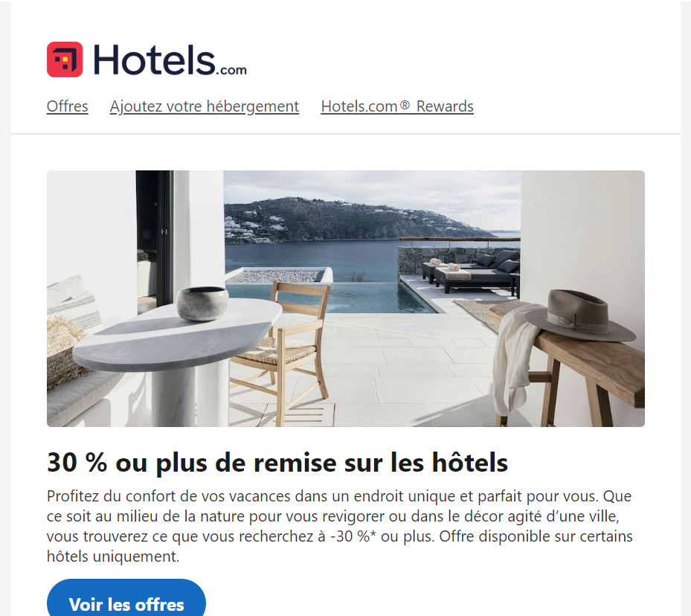Click the promo paragraph starting with Profitez
The image size is (691, 616).
point(340,526)
